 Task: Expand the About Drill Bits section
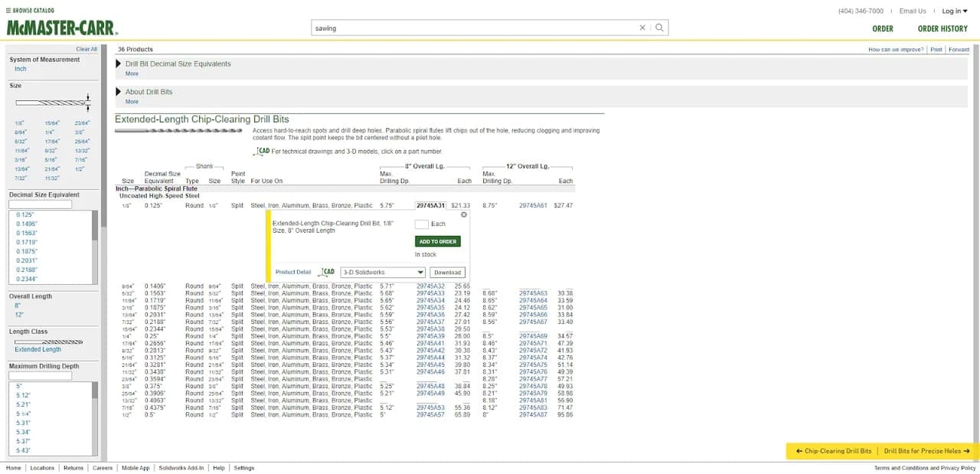(119, 92)
